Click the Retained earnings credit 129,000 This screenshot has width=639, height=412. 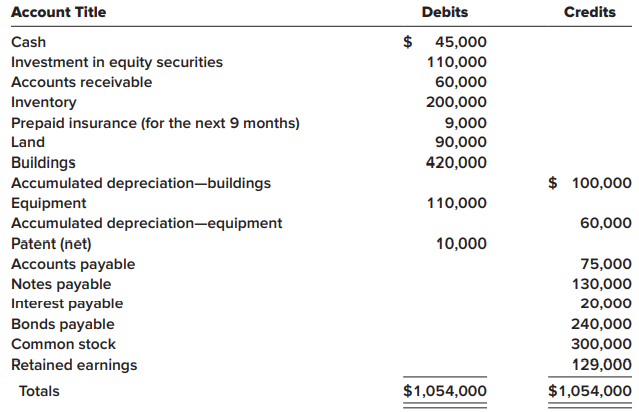[601, 364]
